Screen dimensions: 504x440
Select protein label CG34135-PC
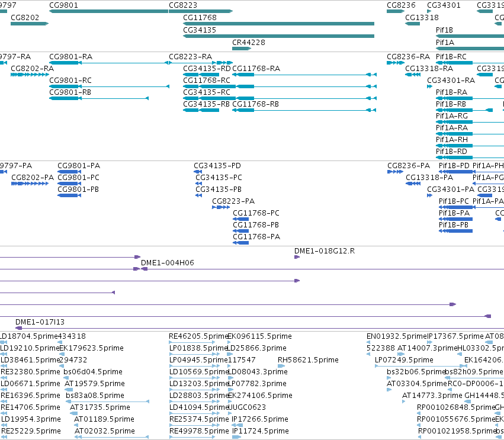point(219,178)
